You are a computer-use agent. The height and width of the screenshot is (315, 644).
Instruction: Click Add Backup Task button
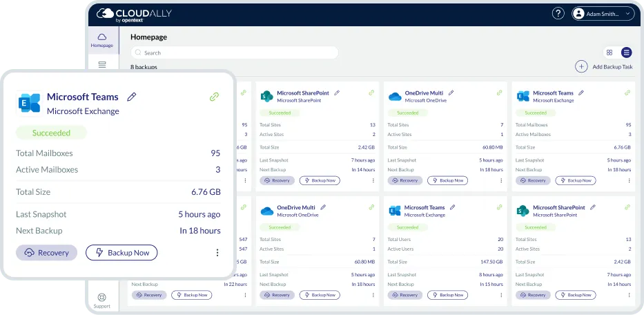click(604, 66)
